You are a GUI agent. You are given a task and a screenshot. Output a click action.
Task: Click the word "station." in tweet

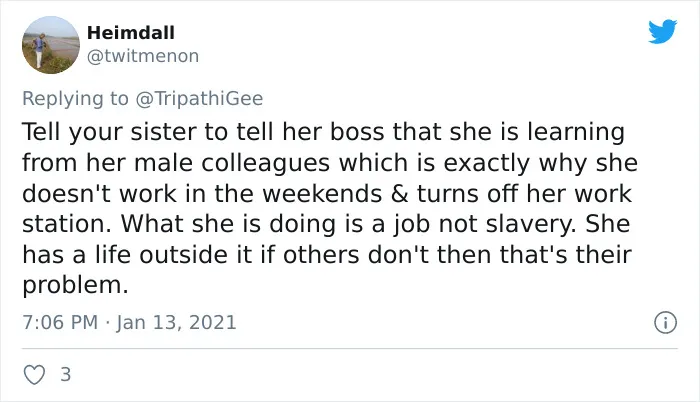pyautogui.click(x=67, y=224)
